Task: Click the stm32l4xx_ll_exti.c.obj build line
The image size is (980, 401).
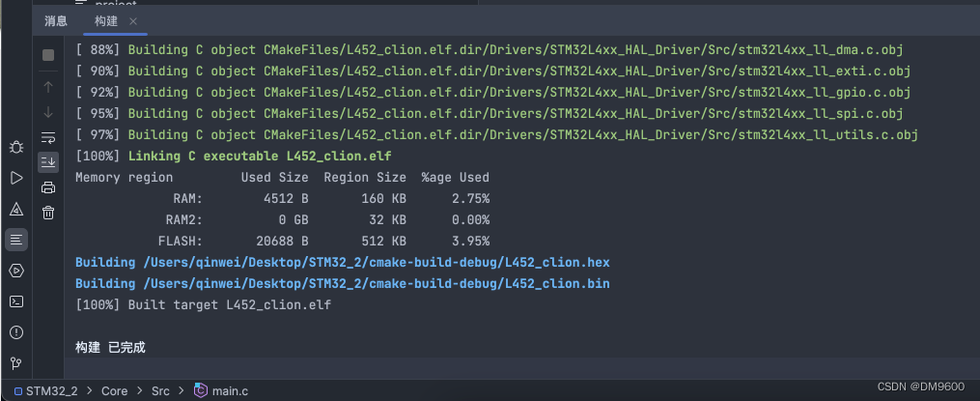Action: pyautogui.click(x=492, y=71)
